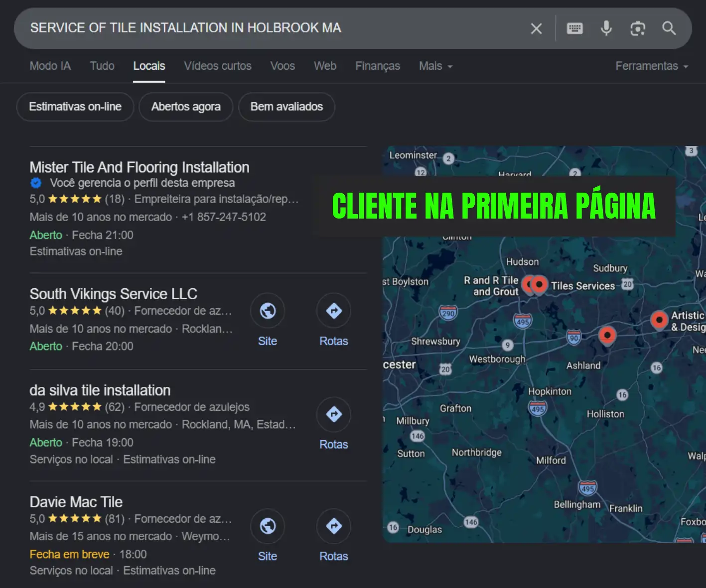This screenshot has height=588, width=706.
Task: Click the da silva (62) reviews count
Action: pyautogui.click(x=115, y=407)
